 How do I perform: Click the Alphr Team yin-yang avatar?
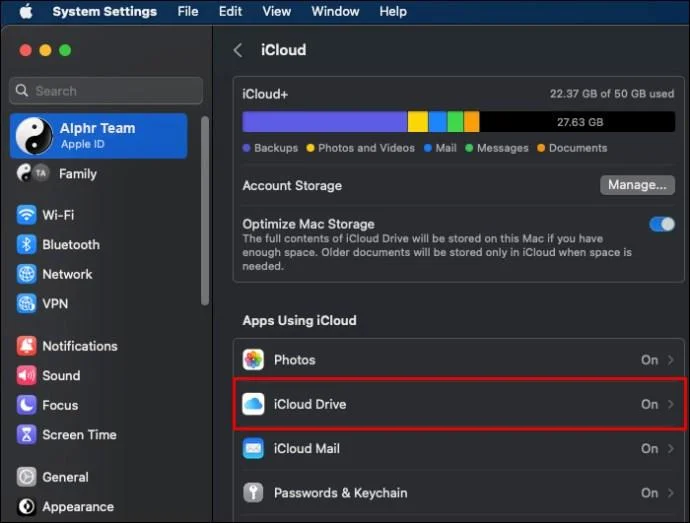click(34, 136)
